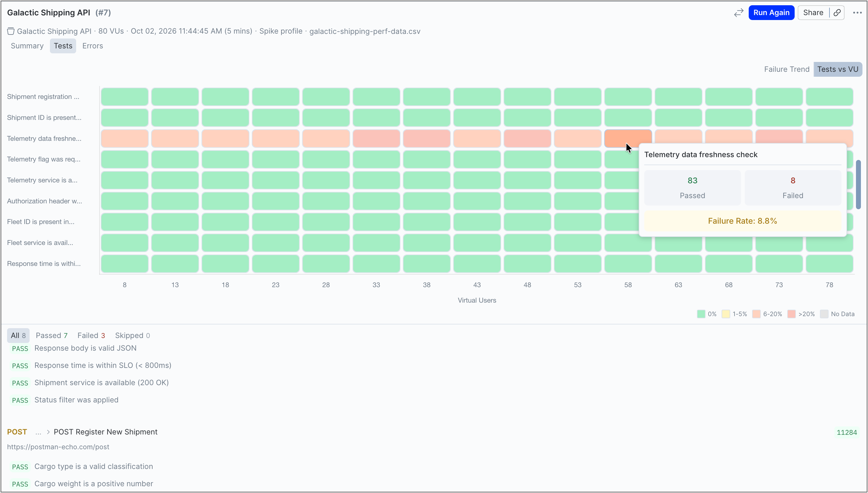Click 'Cargo weight is a positive number' test
Screen dimensions: 868x493
(93, 483)
